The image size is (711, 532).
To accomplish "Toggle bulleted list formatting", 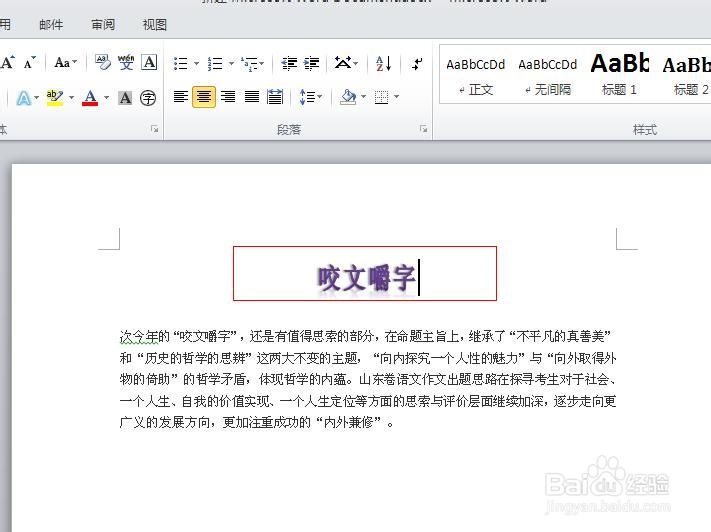I will [180, 63].
